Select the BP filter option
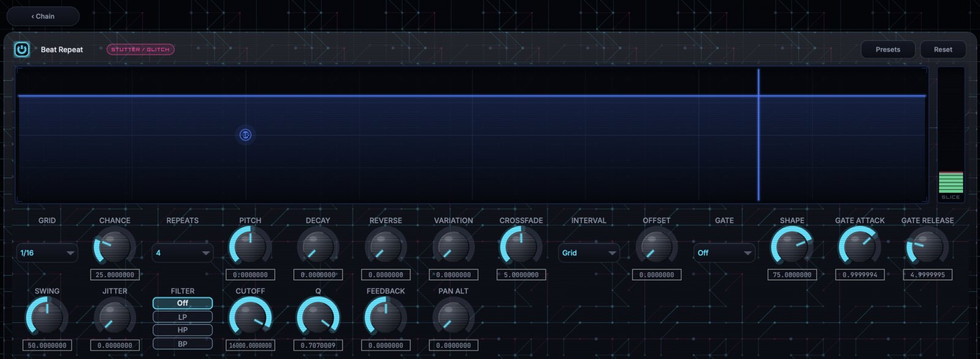 (183, 344)
